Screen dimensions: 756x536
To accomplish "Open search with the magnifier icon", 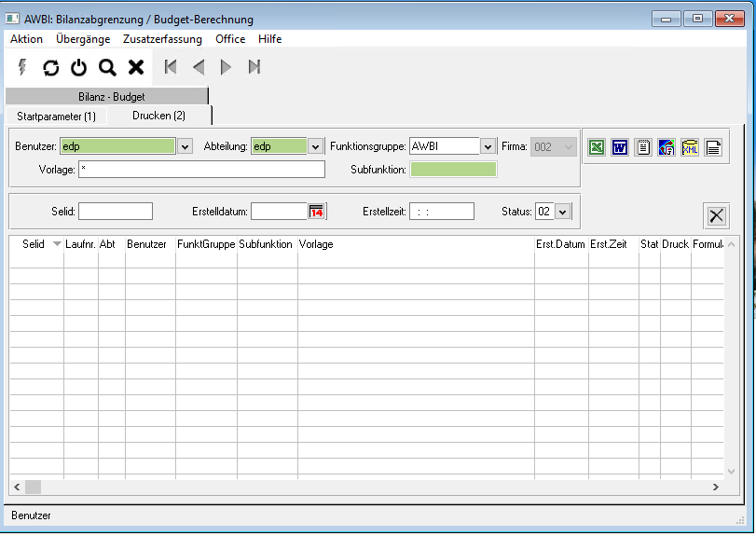I will click(107, 67).
